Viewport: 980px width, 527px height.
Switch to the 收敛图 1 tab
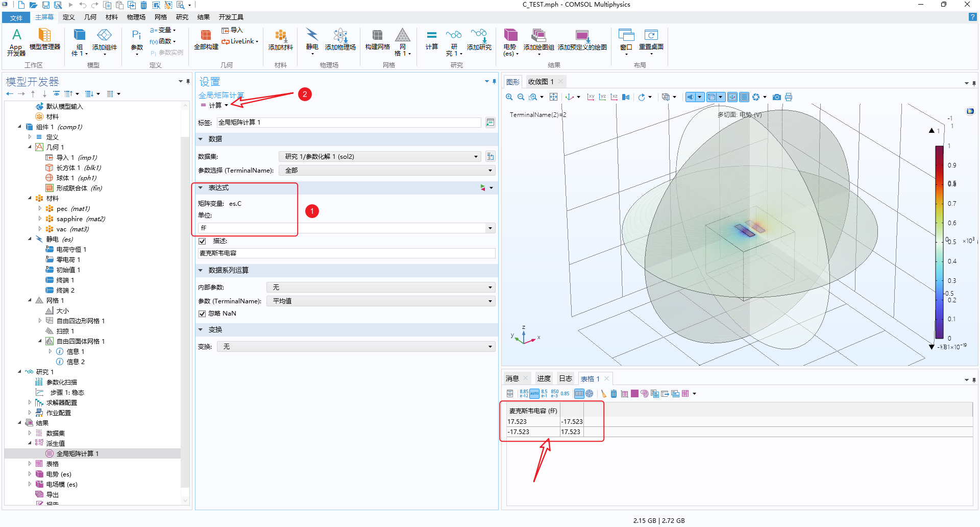(541, 82)
